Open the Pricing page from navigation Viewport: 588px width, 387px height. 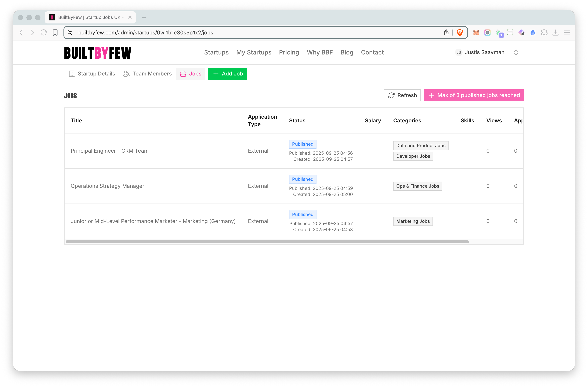[289, 52]
